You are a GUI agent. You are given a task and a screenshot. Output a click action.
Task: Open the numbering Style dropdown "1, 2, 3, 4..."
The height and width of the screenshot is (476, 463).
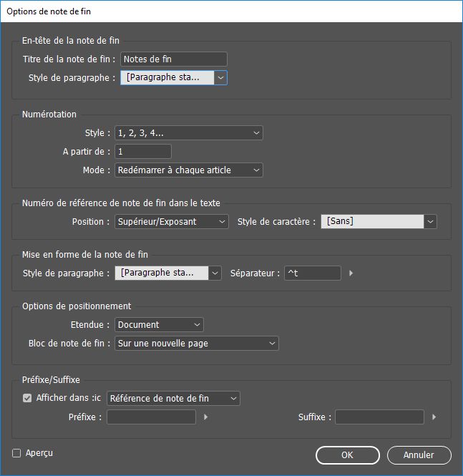188,133
